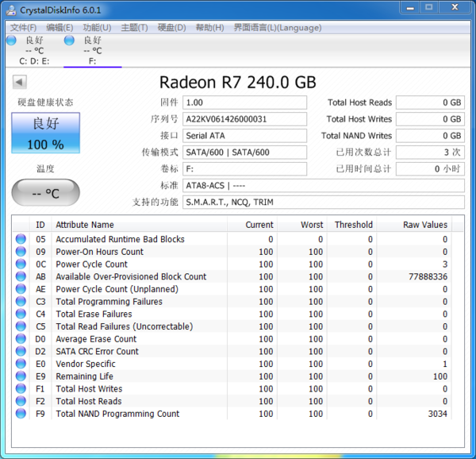
Task: Click the 良好 100 % health status button
Action: click(45, 133)
